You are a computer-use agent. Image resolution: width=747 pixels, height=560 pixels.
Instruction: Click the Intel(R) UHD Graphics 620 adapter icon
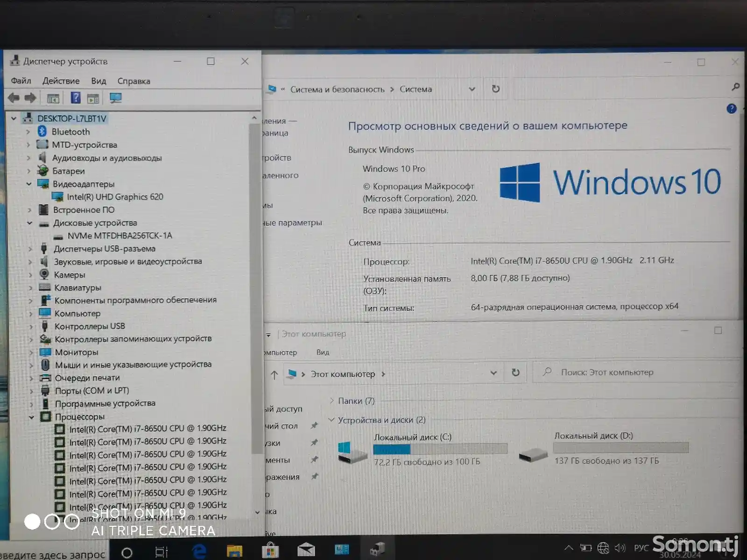(x=57, y=196)
